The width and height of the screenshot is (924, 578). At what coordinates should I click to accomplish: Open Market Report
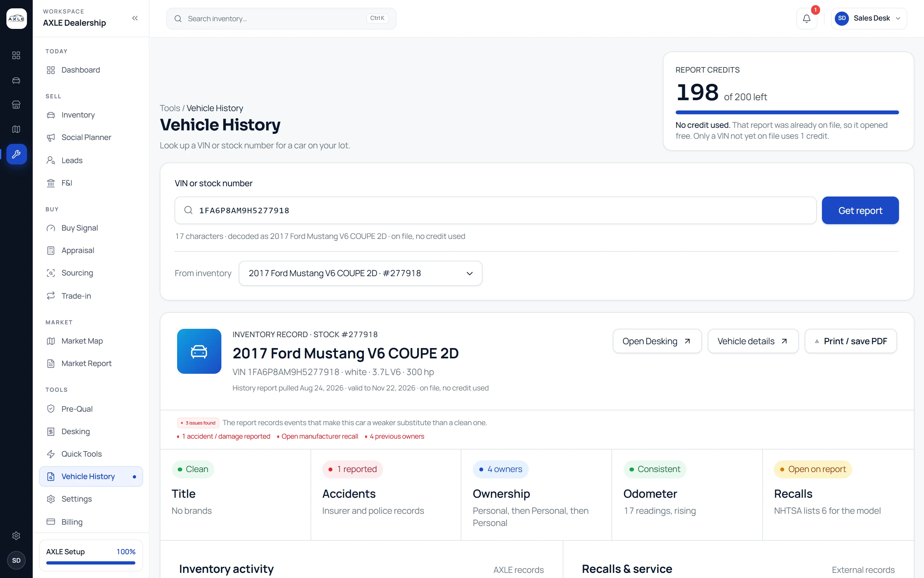(91, 363)
